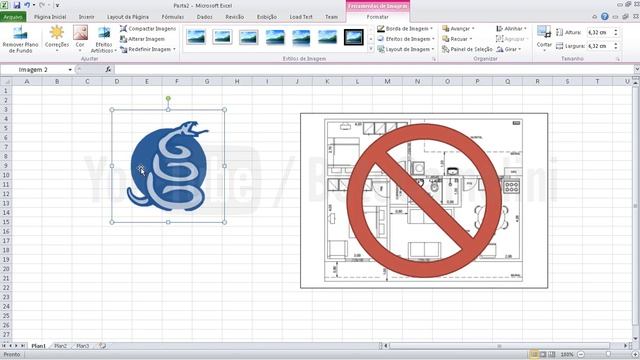Click the zoom slider handle
This screenshot has width=640, height=360.
coord(608,354)
